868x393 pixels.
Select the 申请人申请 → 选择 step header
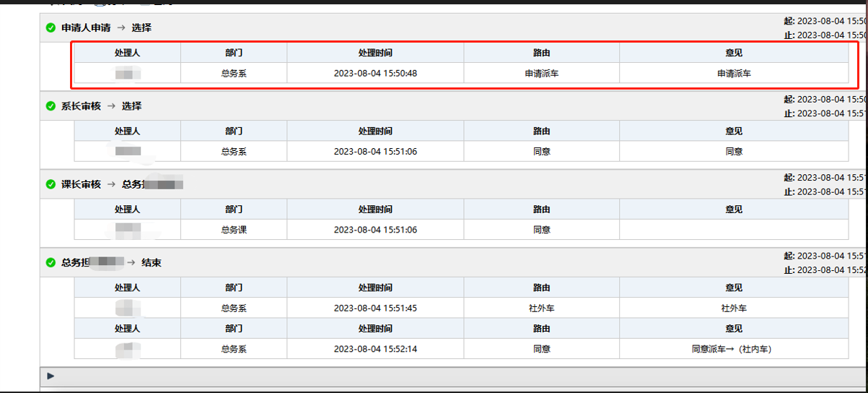[106, 28]
